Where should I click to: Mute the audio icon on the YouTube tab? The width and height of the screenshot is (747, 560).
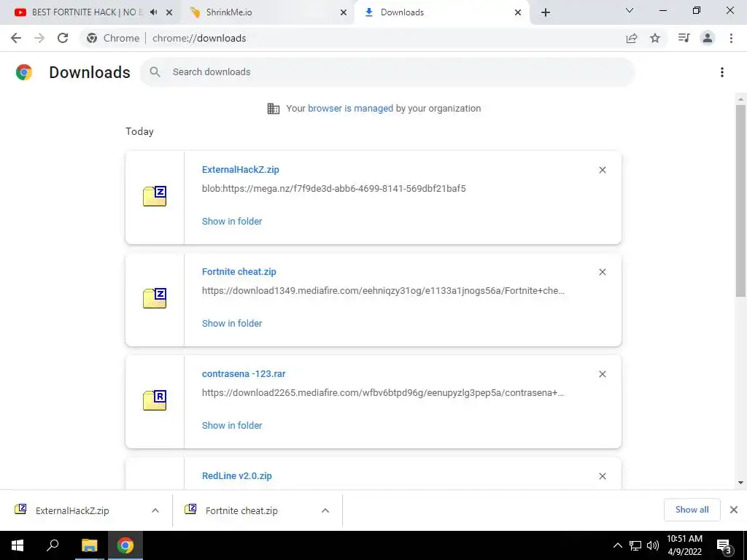tap(153, 12)
